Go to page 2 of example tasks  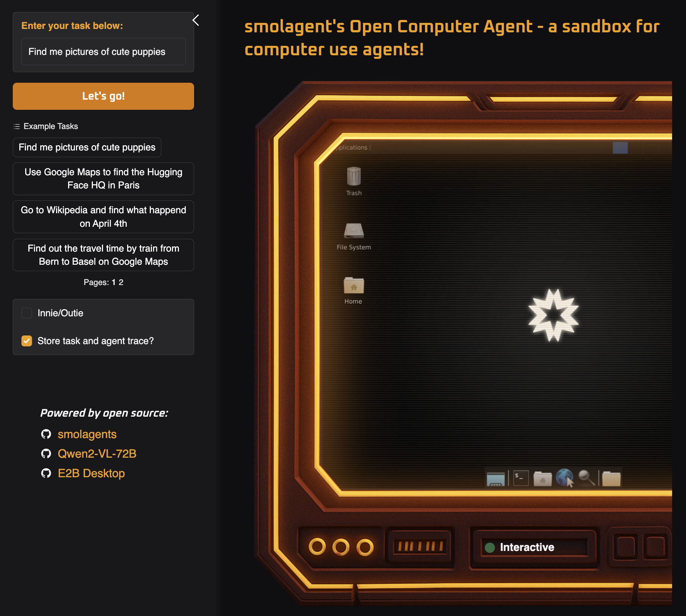pos(121,282)
